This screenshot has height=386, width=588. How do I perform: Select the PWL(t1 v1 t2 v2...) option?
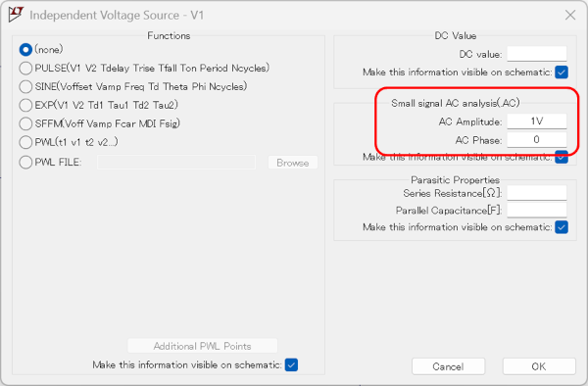pos(25,142)
